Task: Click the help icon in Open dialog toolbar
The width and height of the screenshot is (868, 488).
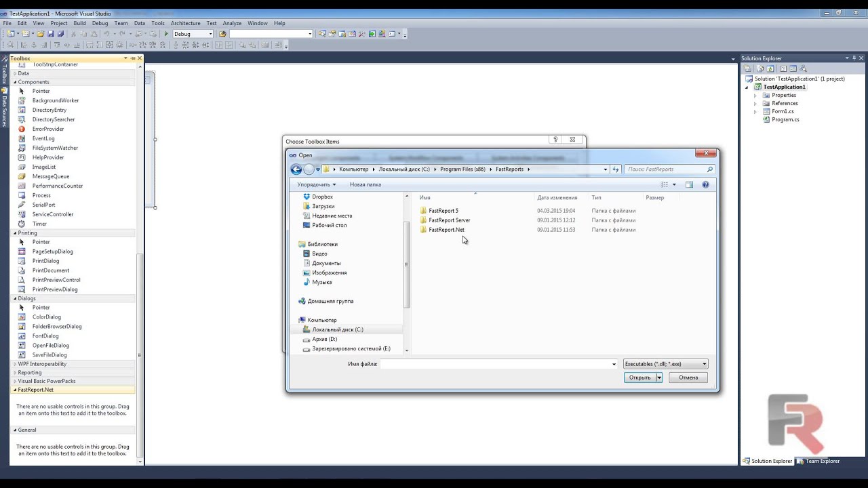Action: [x=705, y=184]
